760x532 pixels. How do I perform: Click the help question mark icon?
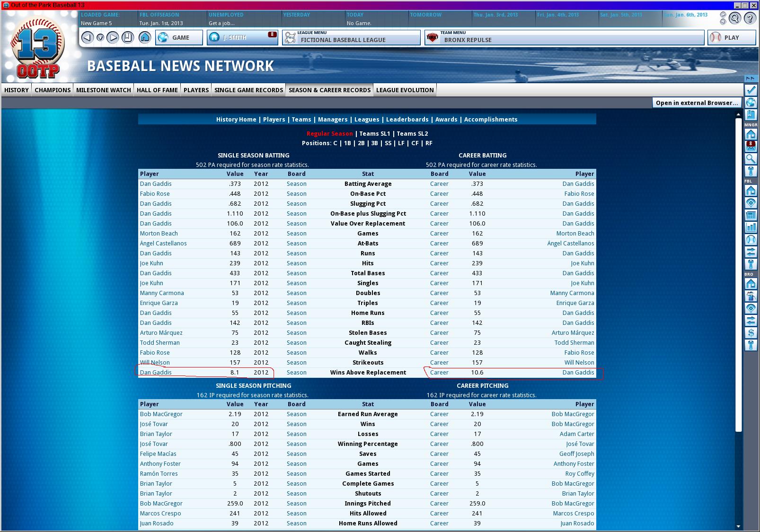[x=750, y=18]
